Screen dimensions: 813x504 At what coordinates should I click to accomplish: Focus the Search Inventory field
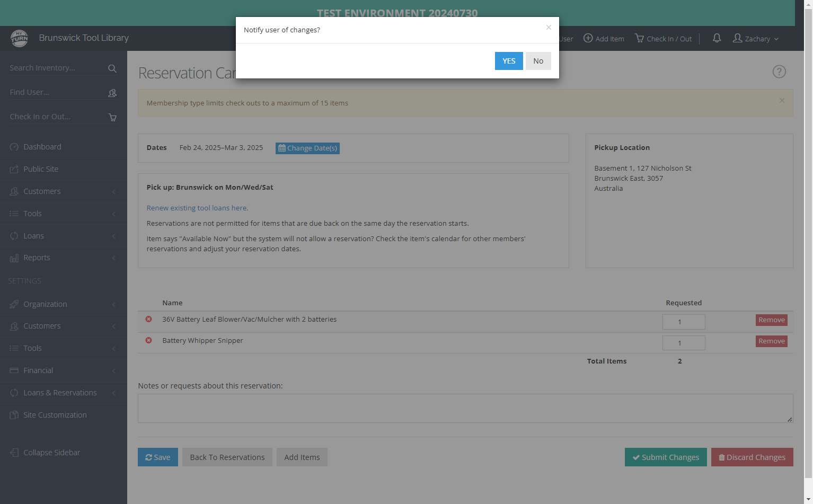[57, 68]
